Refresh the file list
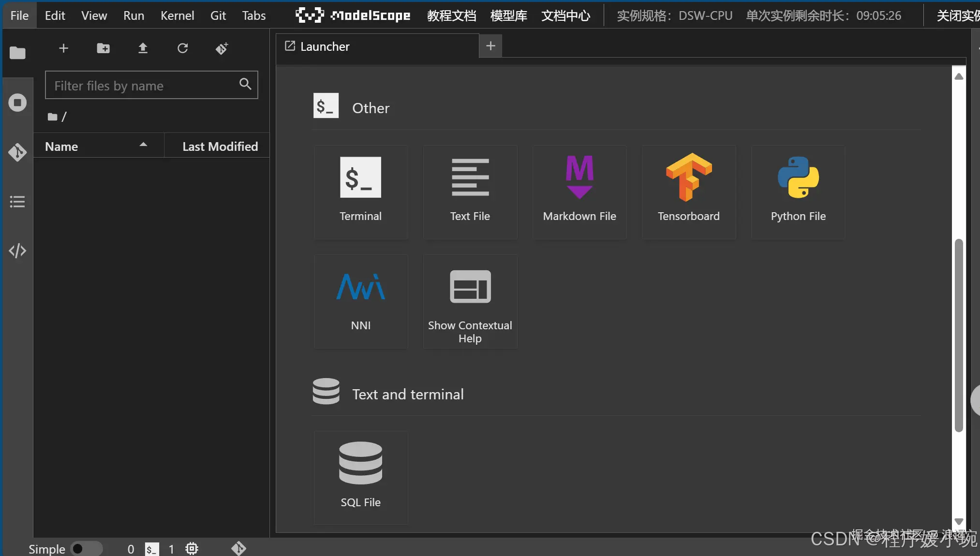The width and height of the screenshot is (980, 556). (x=182, y=48)
